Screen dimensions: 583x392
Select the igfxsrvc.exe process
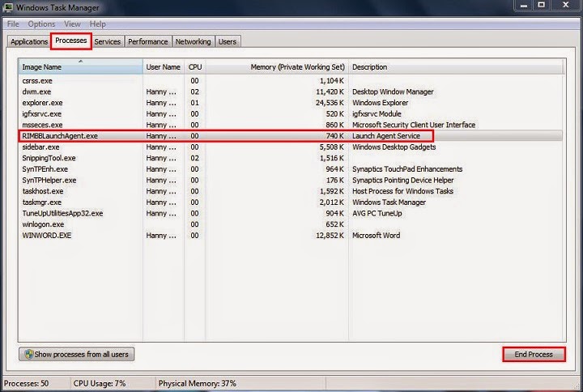click(290, 114)
